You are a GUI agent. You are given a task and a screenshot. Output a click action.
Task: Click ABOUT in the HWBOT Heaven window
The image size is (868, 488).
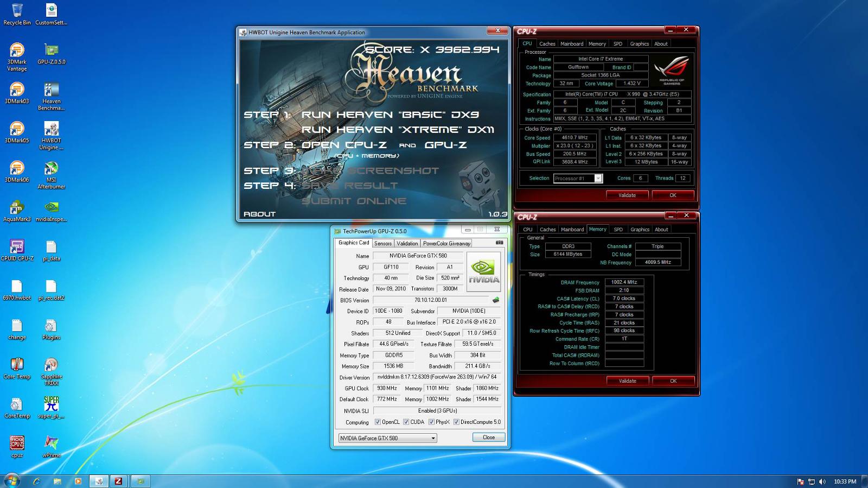259,214
